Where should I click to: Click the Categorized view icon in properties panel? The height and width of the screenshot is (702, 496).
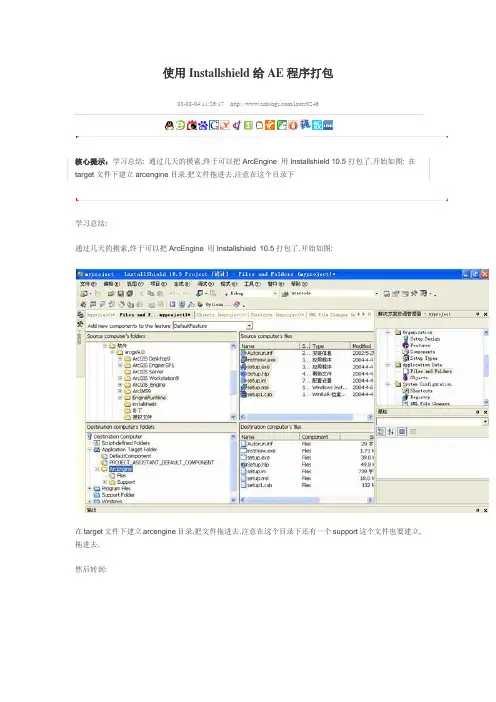(x=381, y=432)
